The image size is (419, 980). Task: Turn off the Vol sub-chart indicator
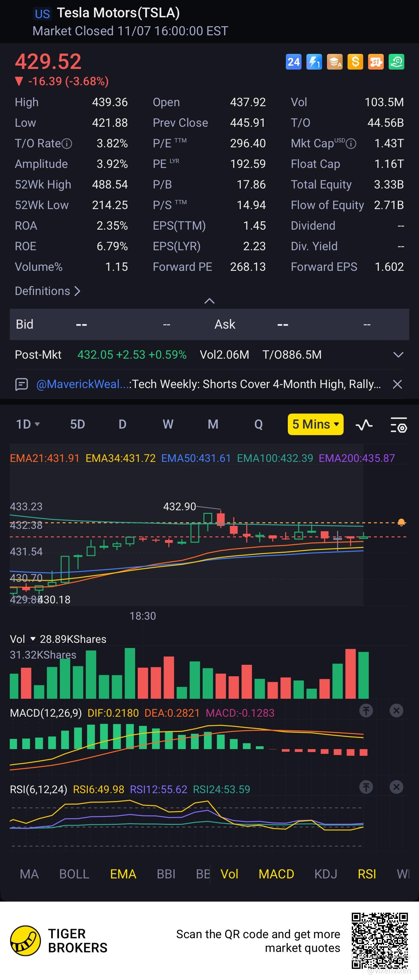229,874
